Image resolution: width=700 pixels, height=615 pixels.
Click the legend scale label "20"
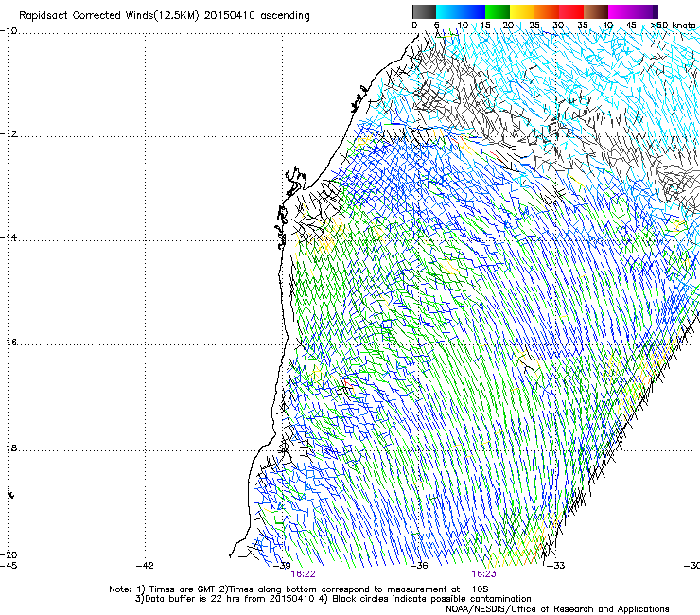pos(509,26)
